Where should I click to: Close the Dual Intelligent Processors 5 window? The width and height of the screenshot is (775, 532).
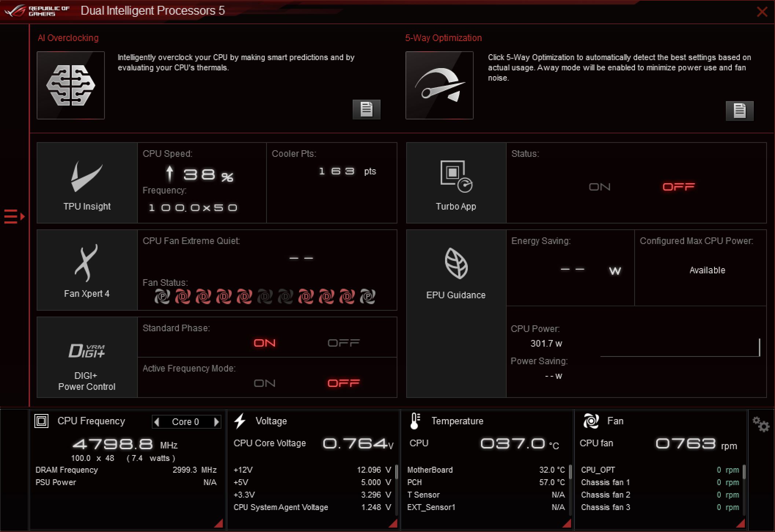[x=762, y=12]
